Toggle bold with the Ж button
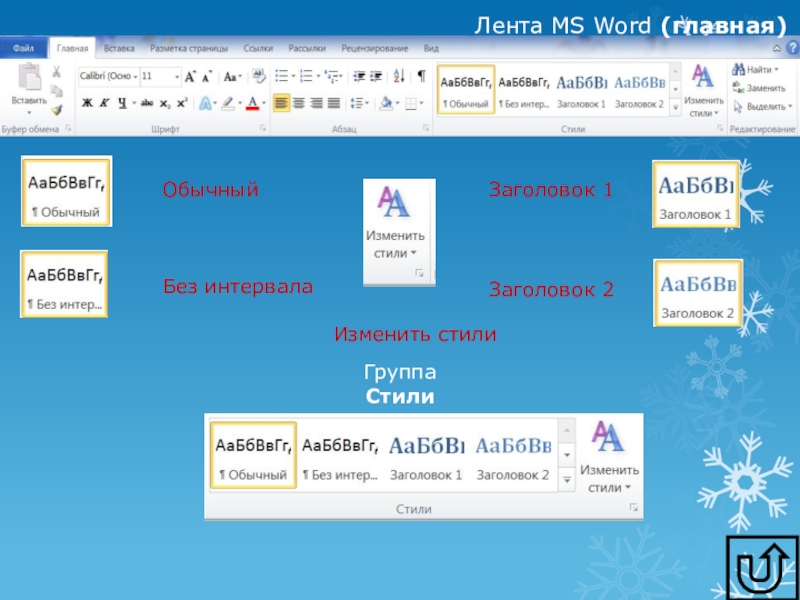 pos(87,104)
